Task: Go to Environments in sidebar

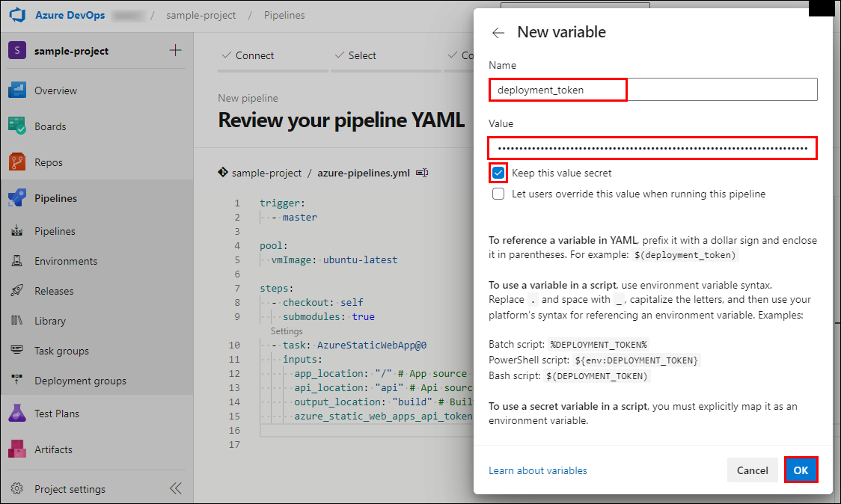Action: 66,261
